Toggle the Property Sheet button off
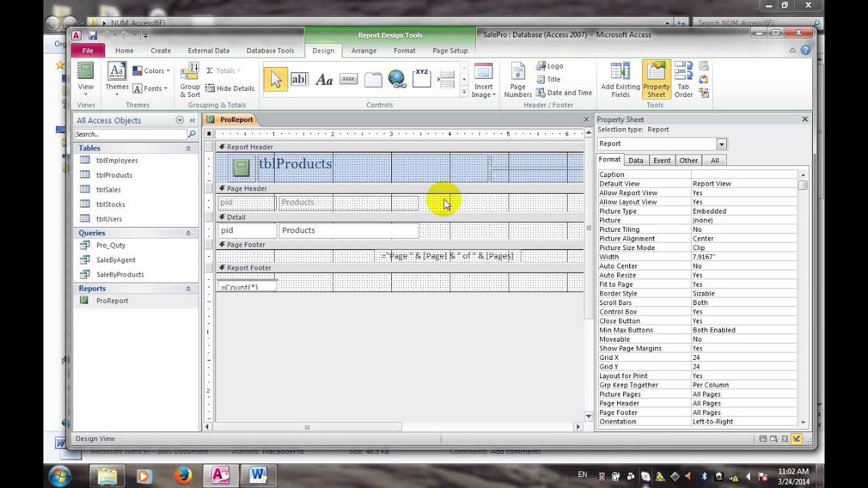Image resolution: width=868 pixels, height=488 pixels. coord(656,80)
